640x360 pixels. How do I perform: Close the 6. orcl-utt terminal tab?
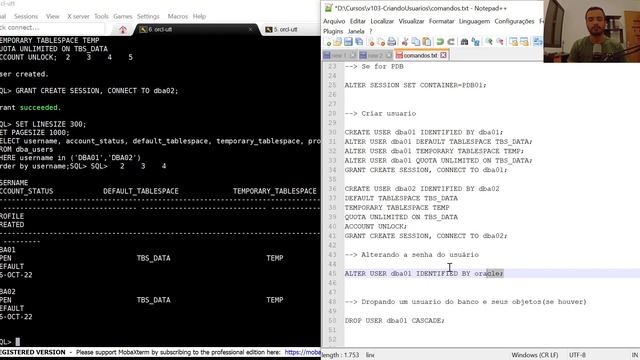coord(250,29)
